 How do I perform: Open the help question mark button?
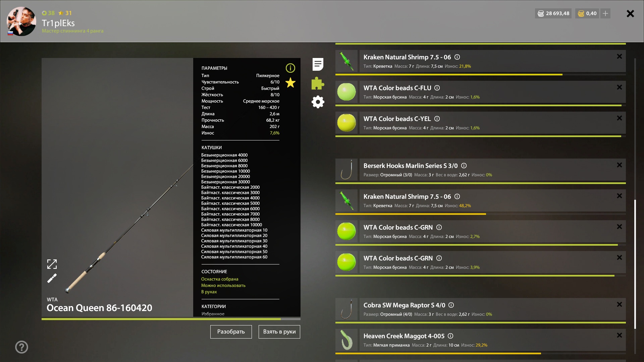click(21, 347)
